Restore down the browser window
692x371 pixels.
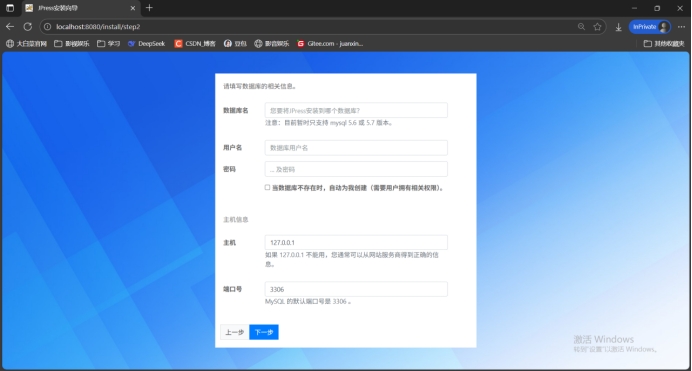tap(657, 8)
